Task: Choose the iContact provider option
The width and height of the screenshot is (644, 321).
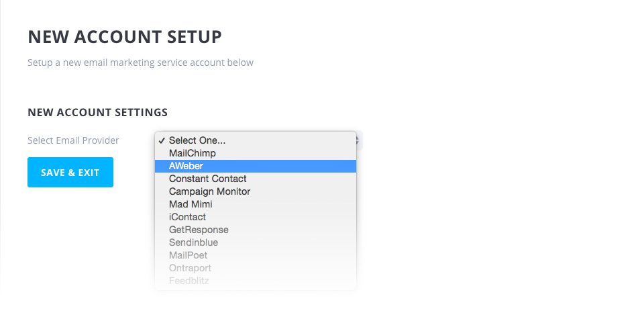Action: click(x=187, y=217)
